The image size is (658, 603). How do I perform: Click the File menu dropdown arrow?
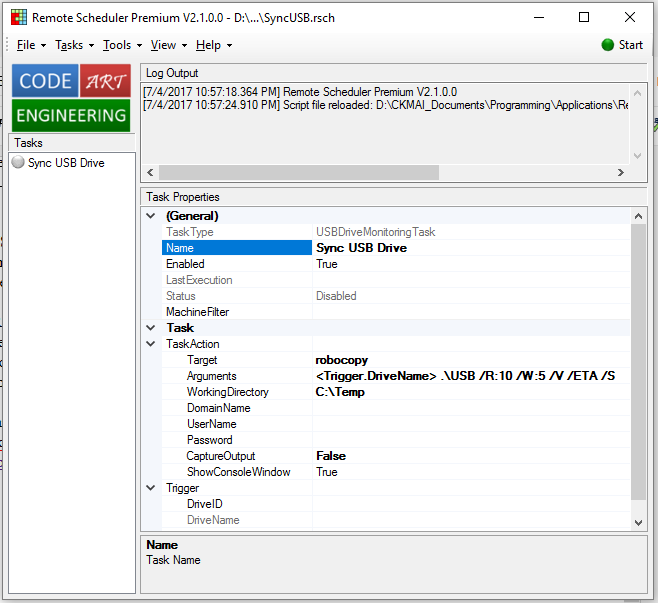(43, 45)
